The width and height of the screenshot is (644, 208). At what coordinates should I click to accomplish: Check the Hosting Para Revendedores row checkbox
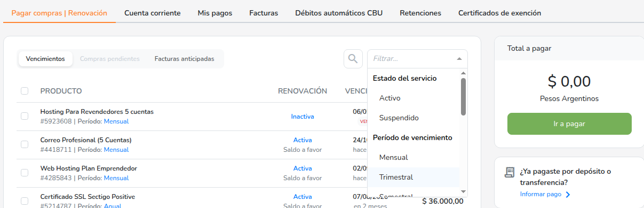[25, 116]
